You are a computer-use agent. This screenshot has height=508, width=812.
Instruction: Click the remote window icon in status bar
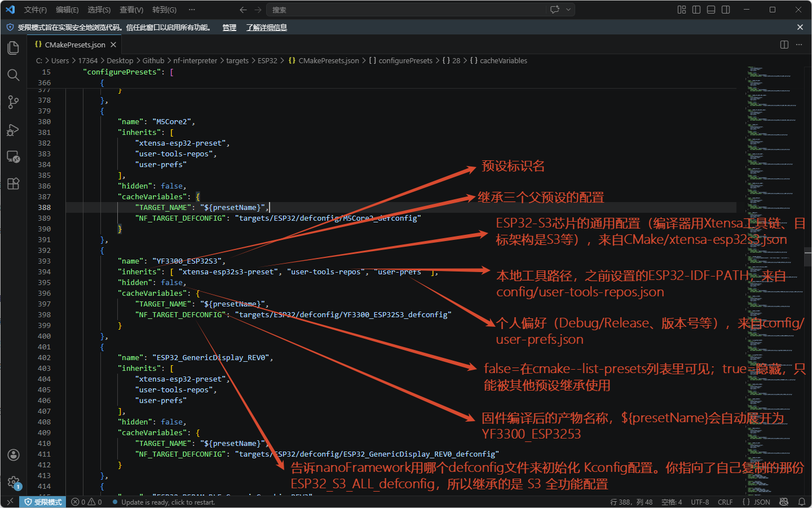(10, 502)
